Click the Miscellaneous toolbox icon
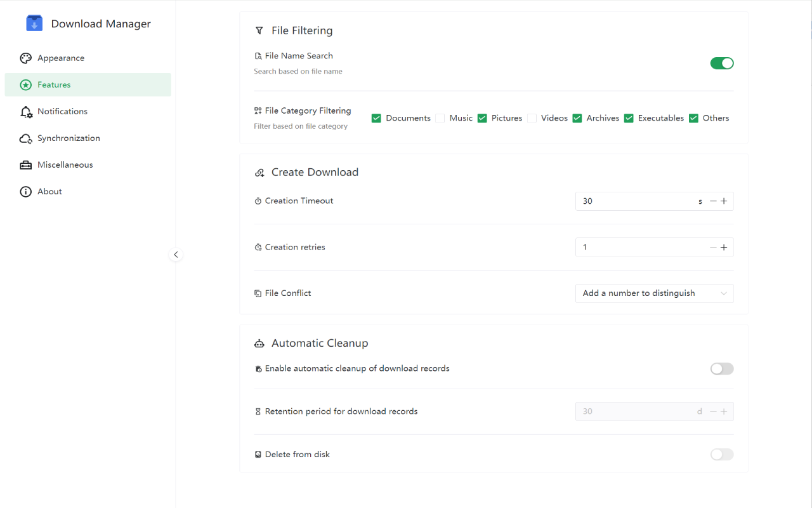 [x=25, y=165]
